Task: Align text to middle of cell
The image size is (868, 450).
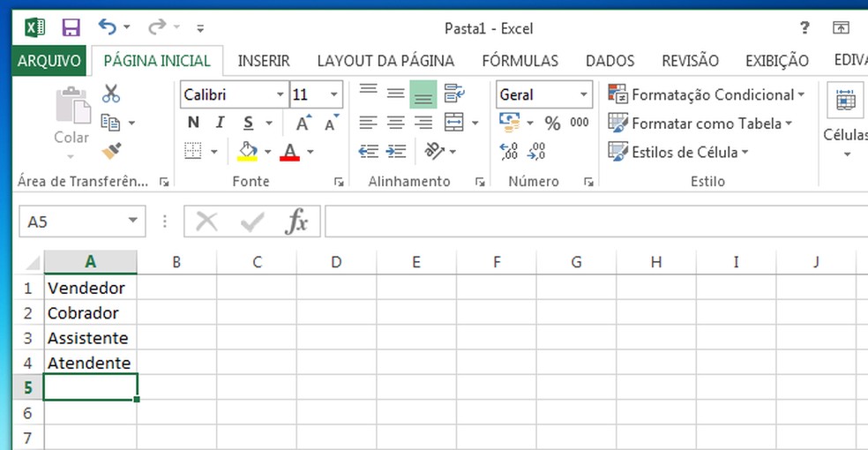Action: [x=395, y=94]
